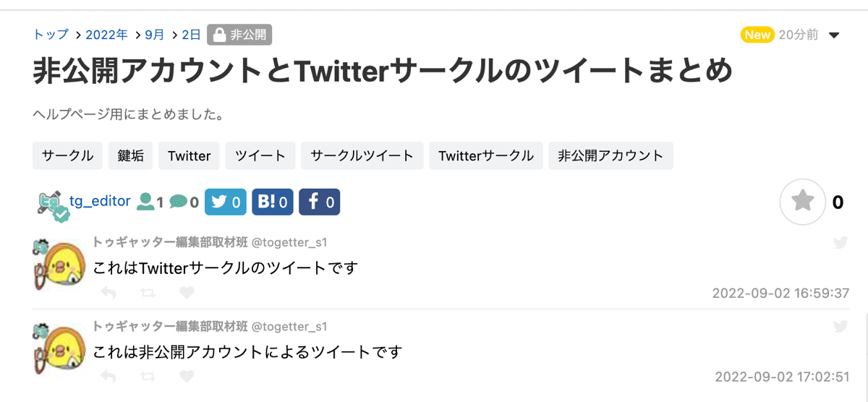
Task: Click the viewers person icon
Action: click(x=145, y=202)
